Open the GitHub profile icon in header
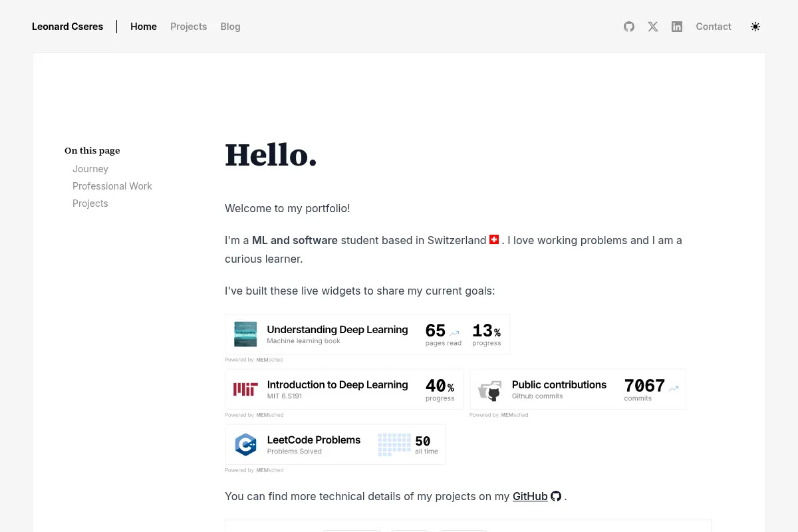The height and width of the screenshot is (532, 798). click(629, 27)
